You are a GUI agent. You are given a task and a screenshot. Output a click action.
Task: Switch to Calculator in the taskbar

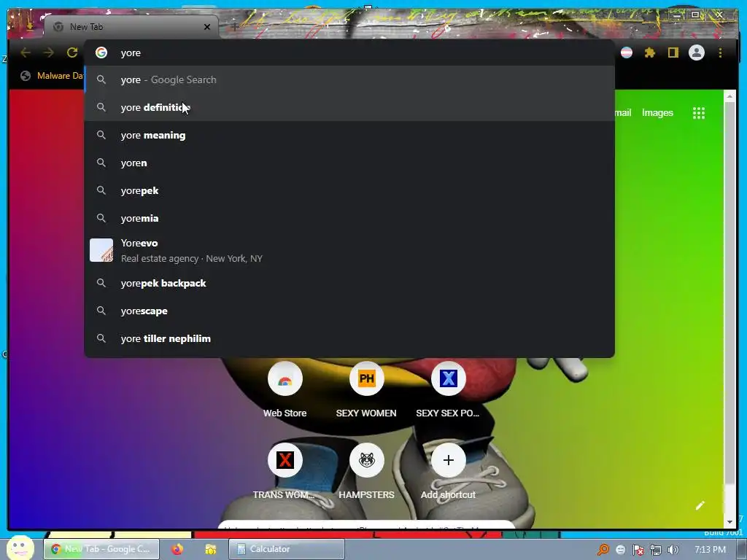[x=287, y=549]
